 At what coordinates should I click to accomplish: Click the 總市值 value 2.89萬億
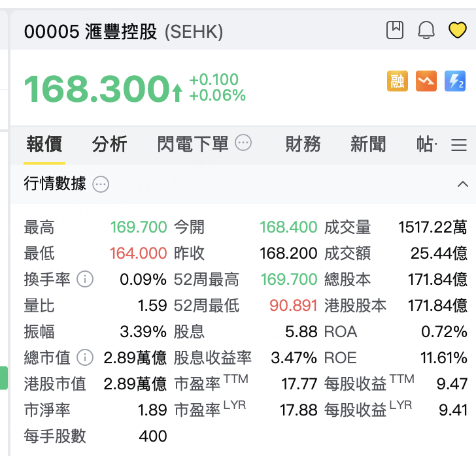(135, 357)
